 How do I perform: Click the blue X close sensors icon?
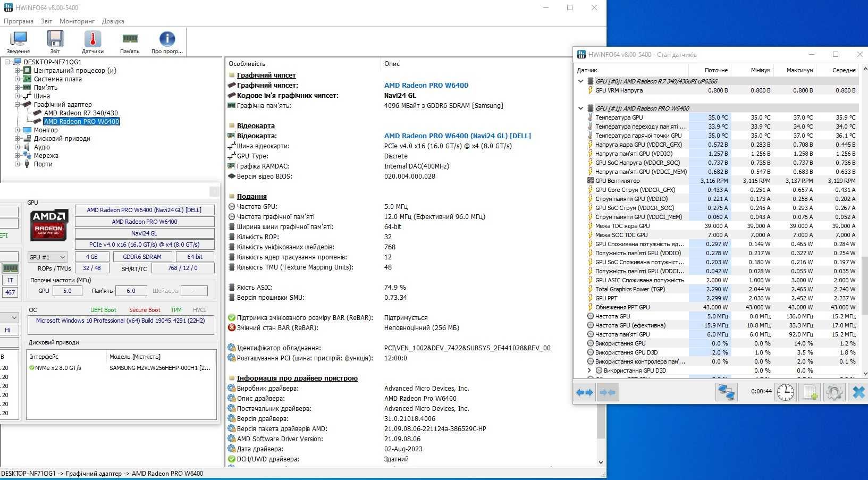[858, 392]
